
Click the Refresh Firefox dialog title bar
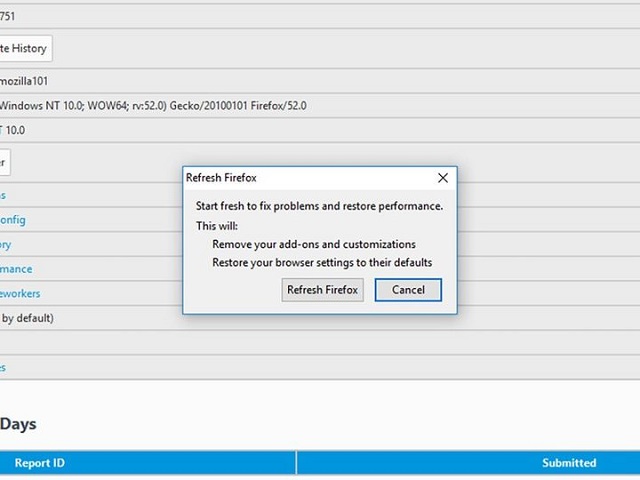point(310,178)
